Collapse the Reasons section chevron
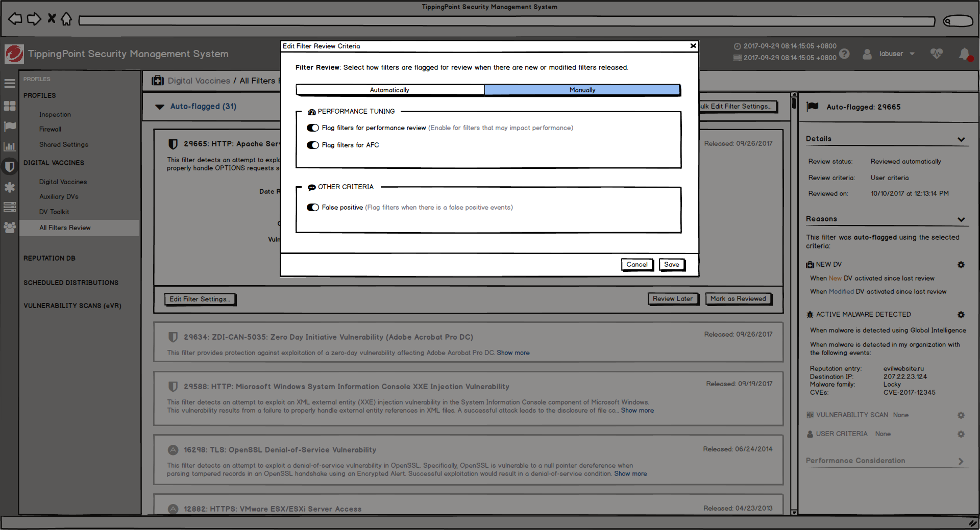This screenshot has height=530, width=980. tap(961, 219)
